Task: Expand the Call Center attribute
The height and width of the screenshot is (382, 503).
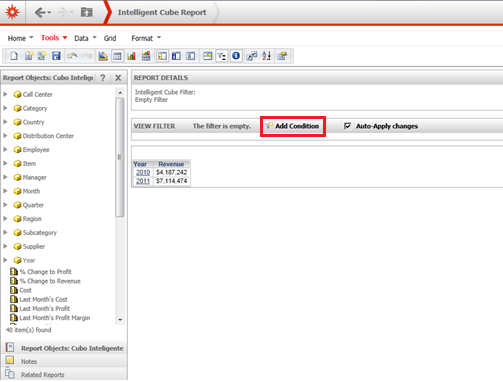Action: 5,94
